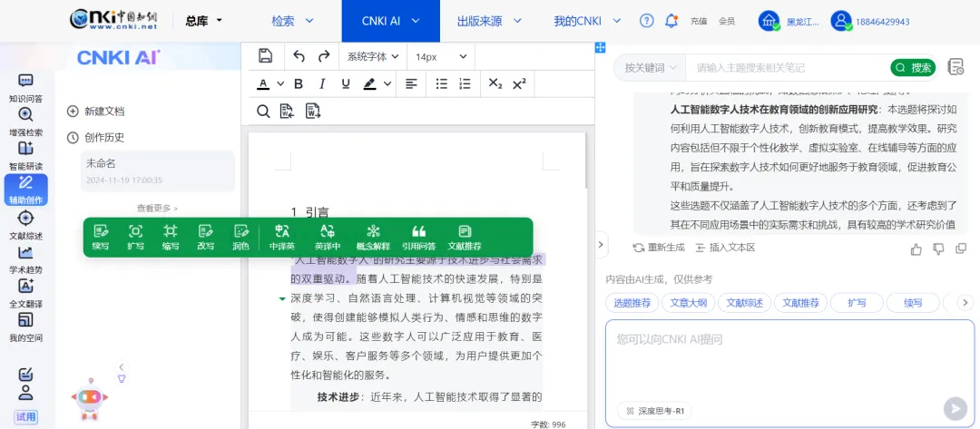Toggle underline formatting
The width and height of the screenshot is (980, 429).
(346, 83)
